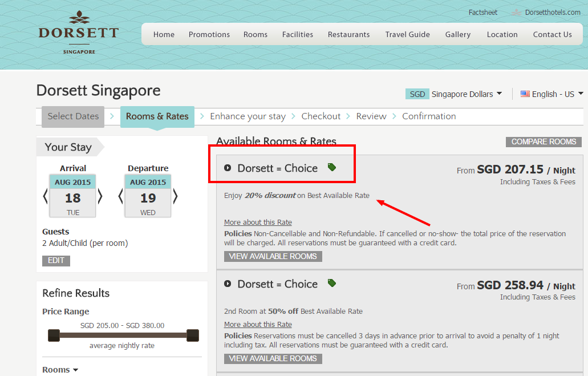Select the Rooms & Rates step tab

pyautogui.click(x=157, y=117)
